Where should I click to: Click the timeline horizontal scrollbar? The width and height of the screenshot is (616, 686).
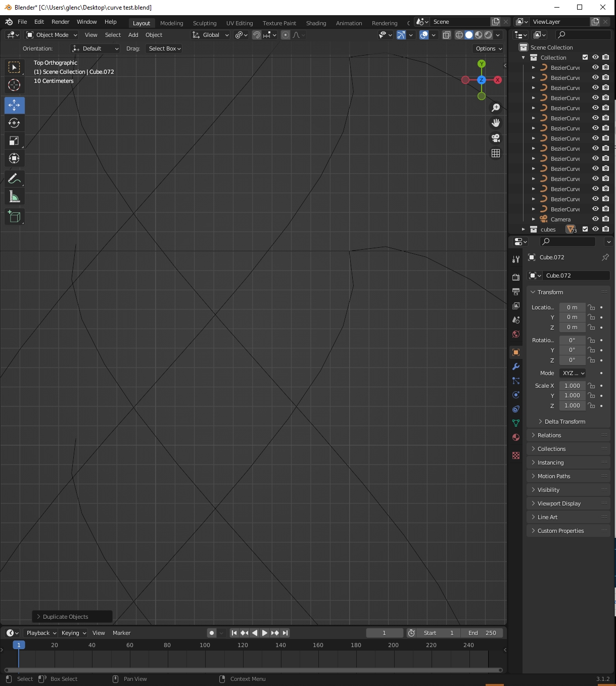253,670
